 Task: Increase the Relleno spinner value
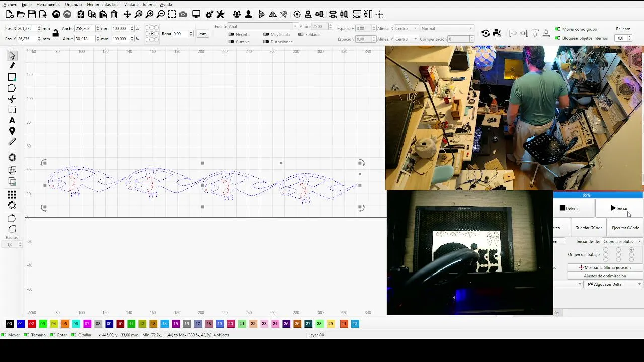tap(629, 37)
